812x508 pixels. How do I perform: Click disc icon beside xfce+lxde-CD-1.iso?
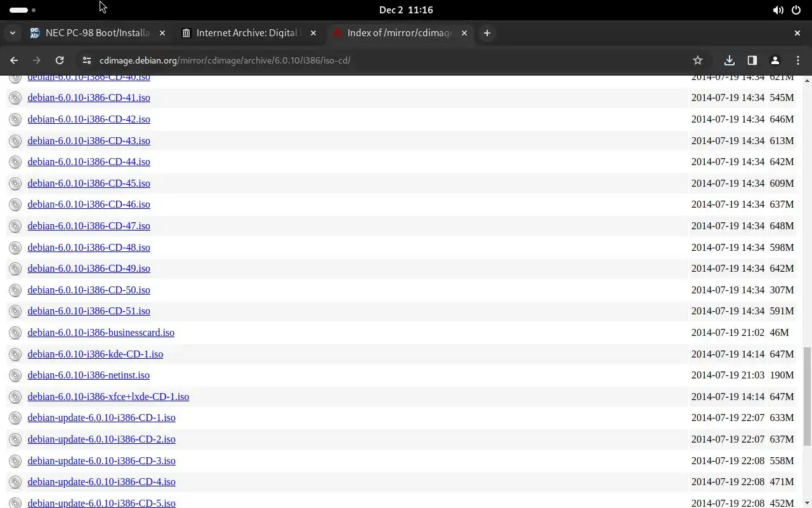click(15, 397)
